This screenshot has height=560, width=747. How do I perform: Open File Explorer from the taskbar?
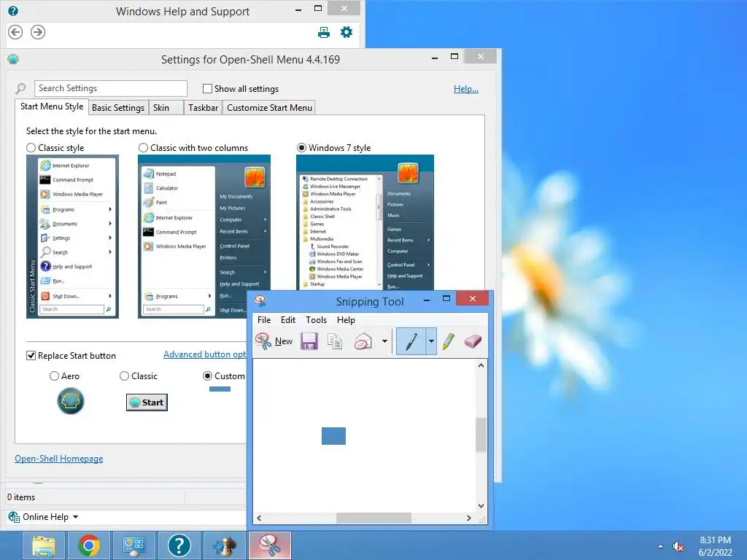pyautogui.click(x=43, y=545)
